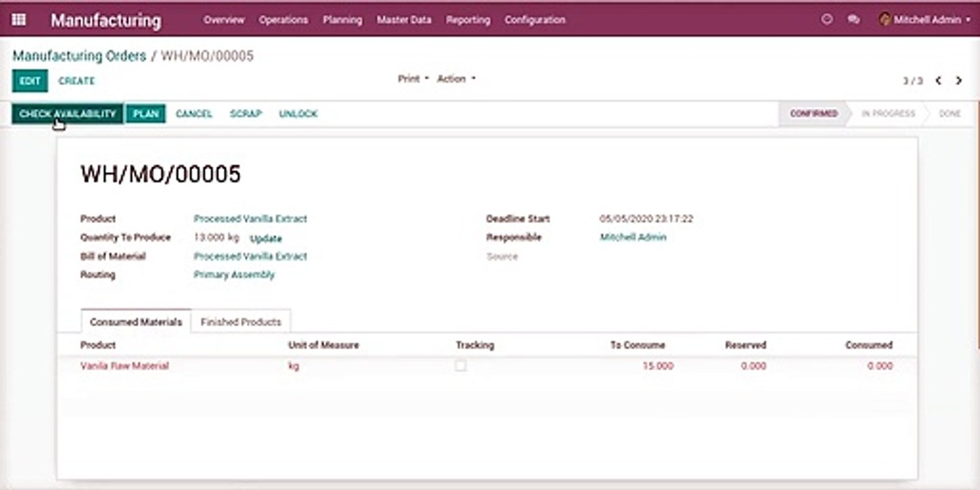The width and height of the screenshot is (980, 490).
Task: Click Update next to quantity
Action: [x=265, y=239]
